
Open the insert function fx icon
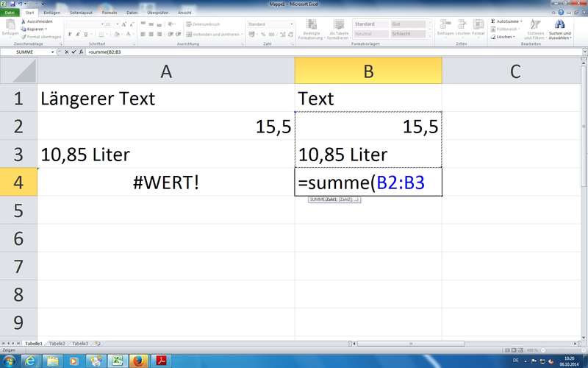81,52
